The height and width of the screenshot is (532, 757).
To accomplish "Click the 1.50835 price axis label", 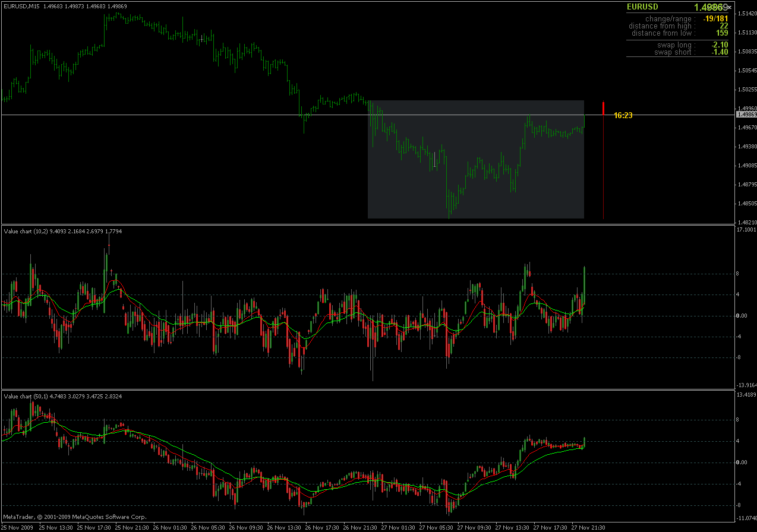I will [746, 51].
